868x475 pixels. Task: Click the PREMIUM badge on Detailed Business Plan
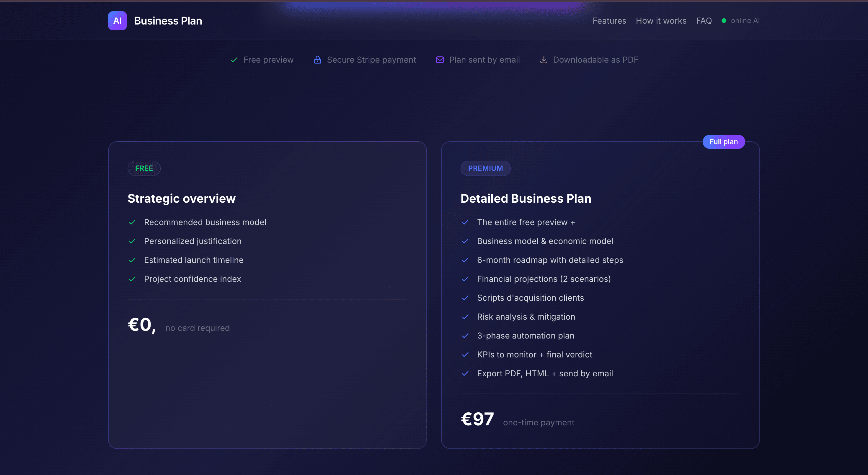[x=485, y=168]
